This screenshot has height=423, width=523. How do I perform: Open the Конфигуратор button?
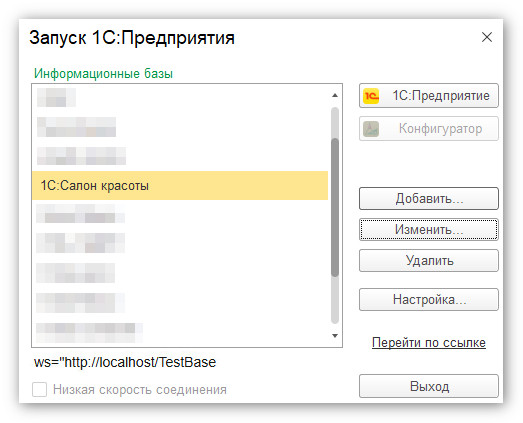pos(429,128)
